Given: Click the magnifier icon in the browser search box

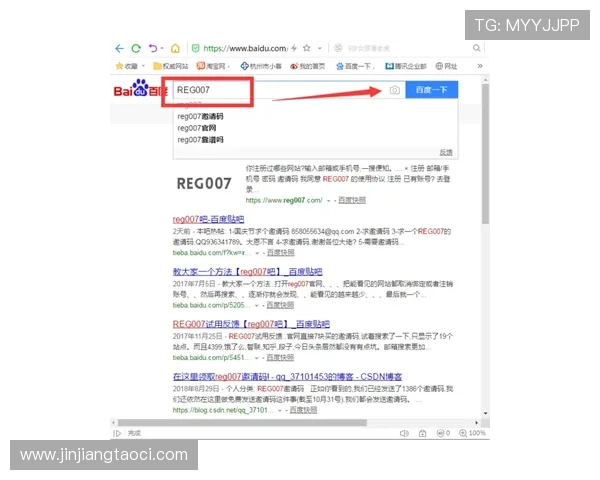Looking at the screenshot, I should 476,48.
